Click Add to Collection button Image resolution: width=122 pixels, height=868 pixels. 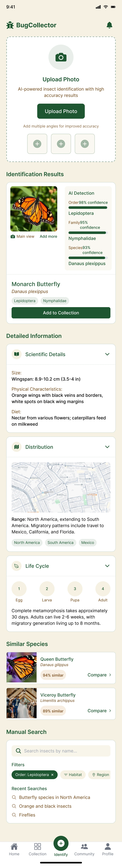tap(61, 313)
